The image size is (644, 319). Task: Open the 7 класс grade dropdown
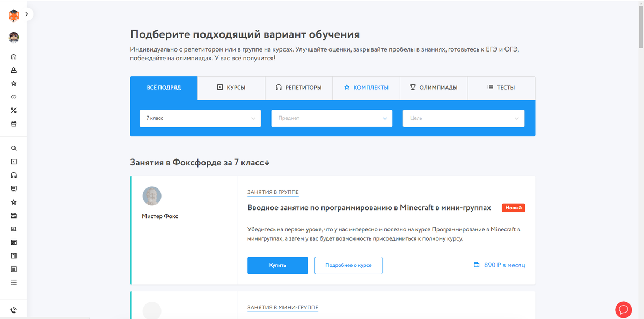[x=200, y=118]
